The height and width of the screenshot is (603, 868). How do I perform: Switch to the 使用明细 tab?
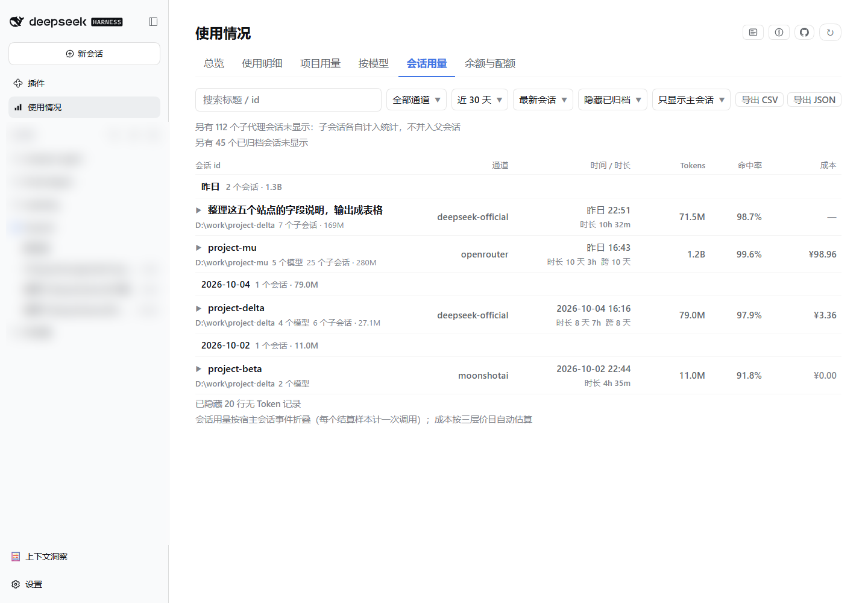coord(262,63)
